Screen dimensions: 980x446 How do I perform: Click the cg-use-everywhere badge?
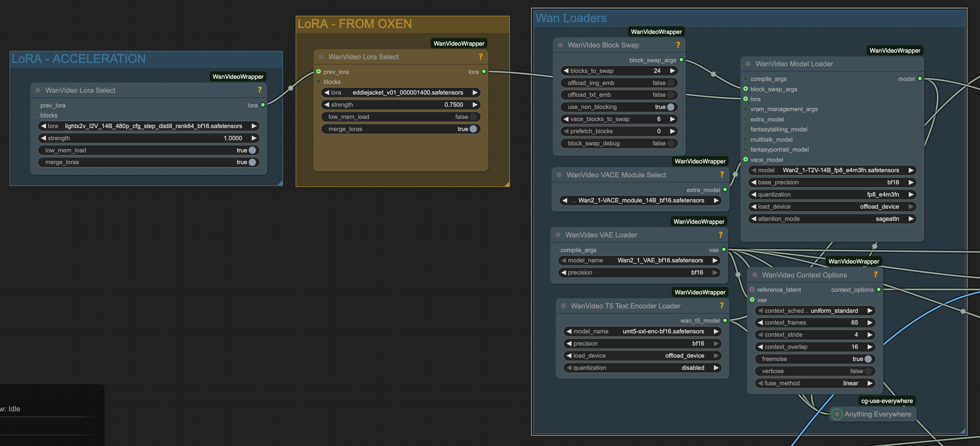point(886,401)
